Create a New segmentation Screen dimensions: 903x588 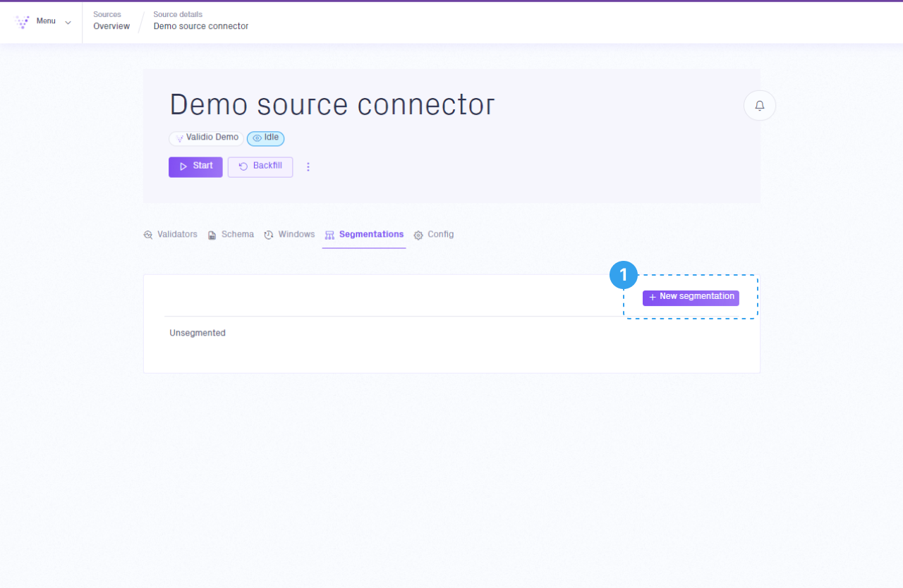(x=691, y=298)
